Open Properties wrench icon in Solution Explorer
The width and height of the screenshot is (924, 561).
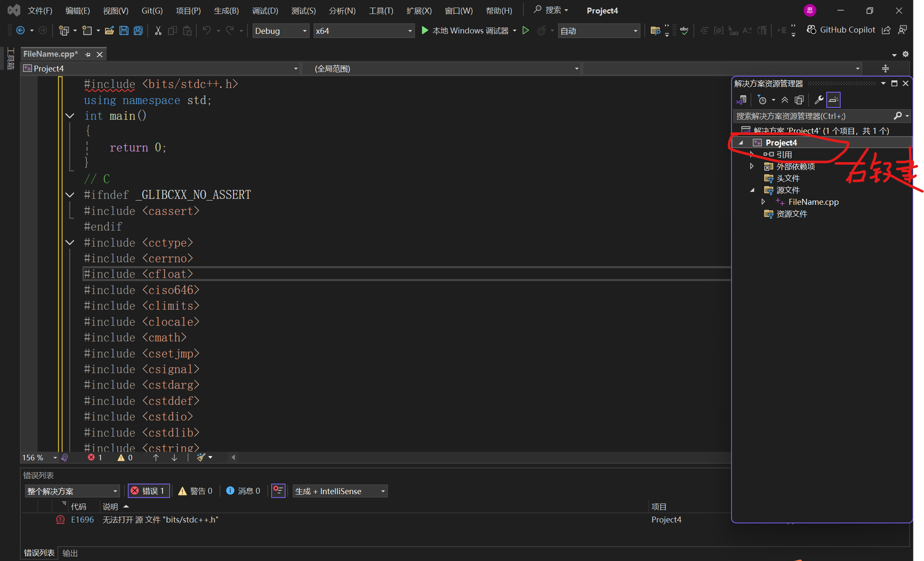coord(819,100)
